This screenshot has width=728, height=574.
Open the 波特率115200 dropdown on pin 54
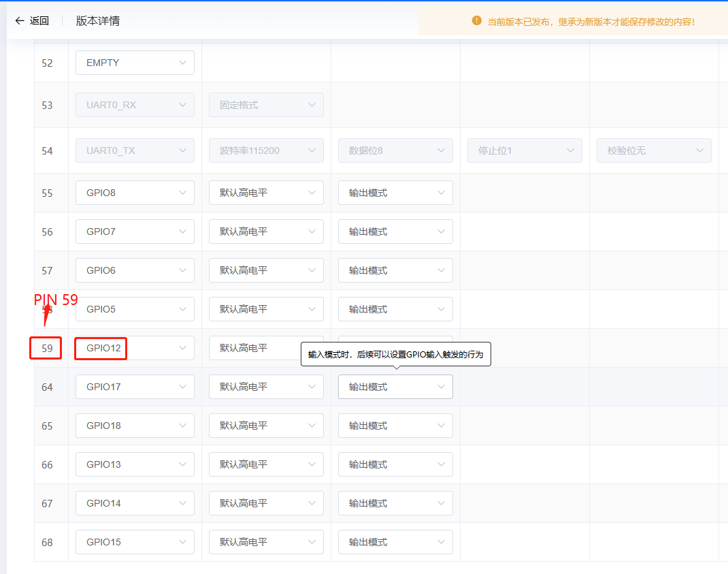click(x=265, y=150)
